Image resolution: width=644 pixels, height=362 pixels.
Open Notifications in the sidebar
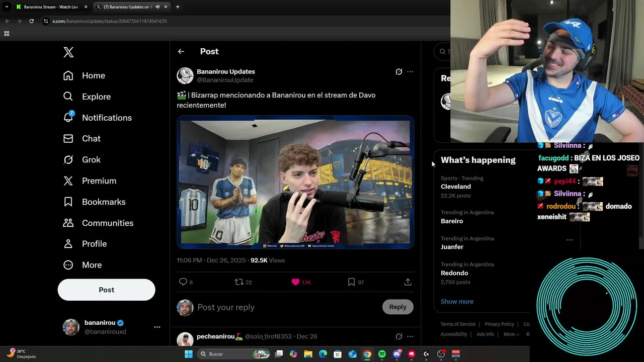[x=97, y=118]
